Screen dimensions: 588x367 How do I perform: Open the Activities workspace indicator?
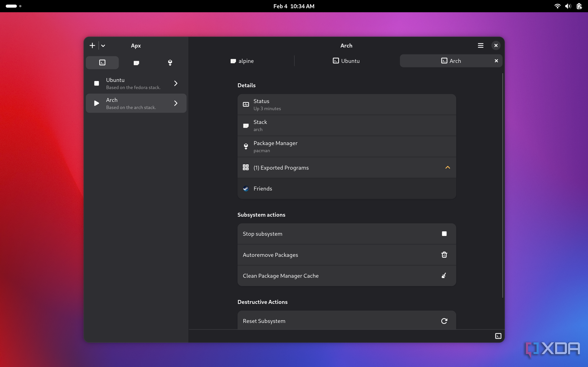14,6
